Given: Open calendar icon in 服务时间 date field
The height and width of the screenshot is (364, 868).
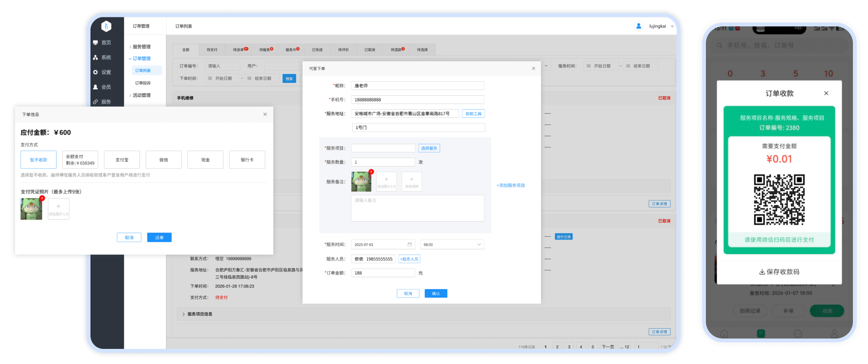Looking at the screenshot, I should click(409, 245).
